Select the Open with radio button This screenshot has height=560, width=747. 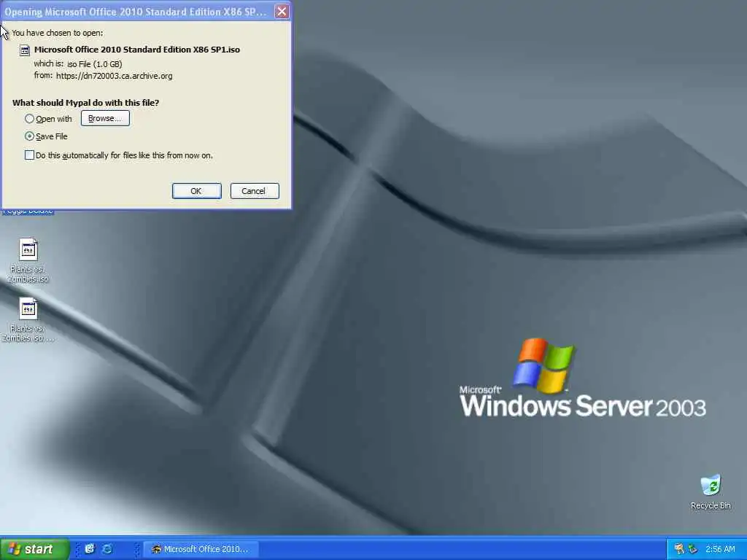(29, 119)
